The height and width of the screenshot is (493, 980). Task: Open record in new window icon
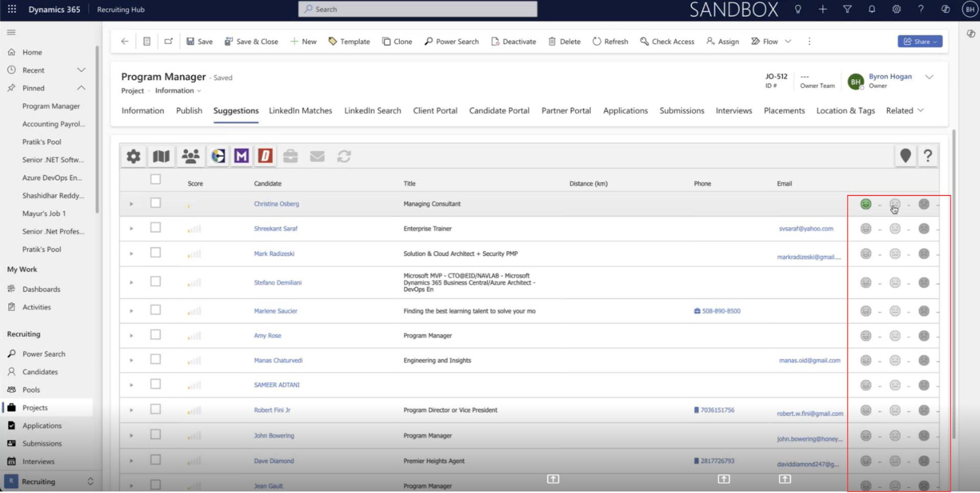pyautogui.click(x=168, y=41)
